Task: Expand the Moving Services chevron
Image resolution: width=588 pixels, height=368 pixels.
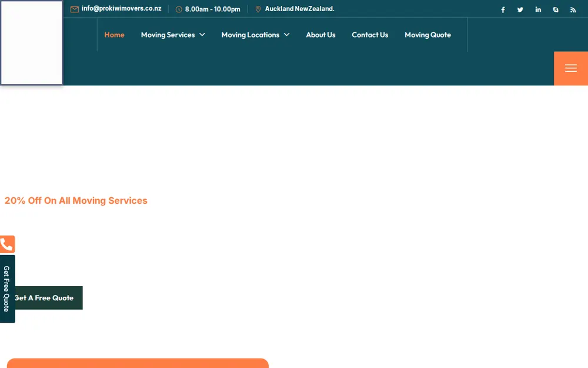Action: point(202,35)
